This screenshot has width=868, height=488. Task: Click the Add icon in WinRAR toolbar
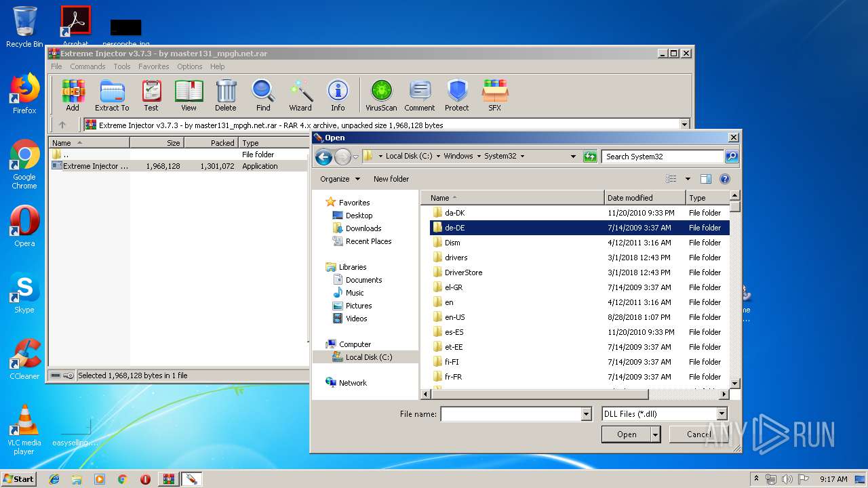73,95
